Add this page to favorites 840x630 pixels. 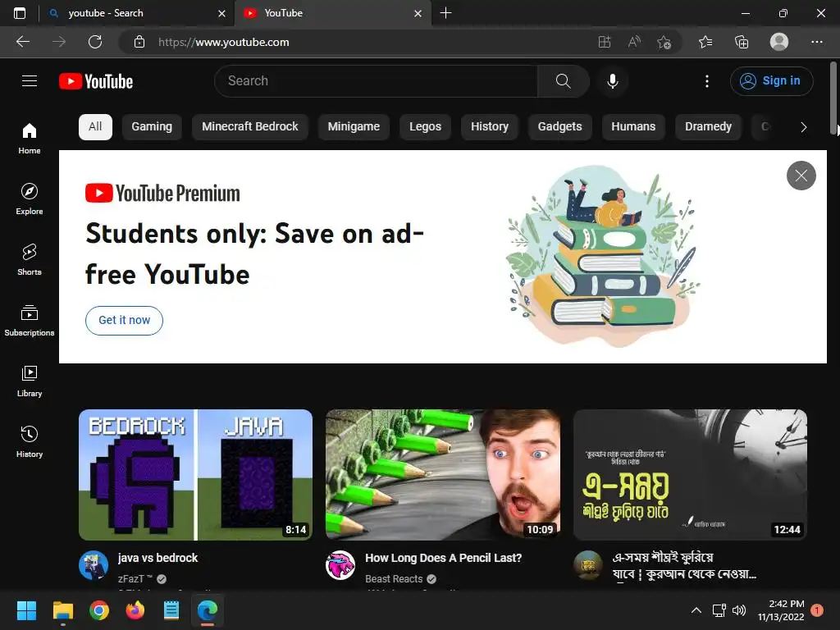pyautogui.click(x=664, y=42)
